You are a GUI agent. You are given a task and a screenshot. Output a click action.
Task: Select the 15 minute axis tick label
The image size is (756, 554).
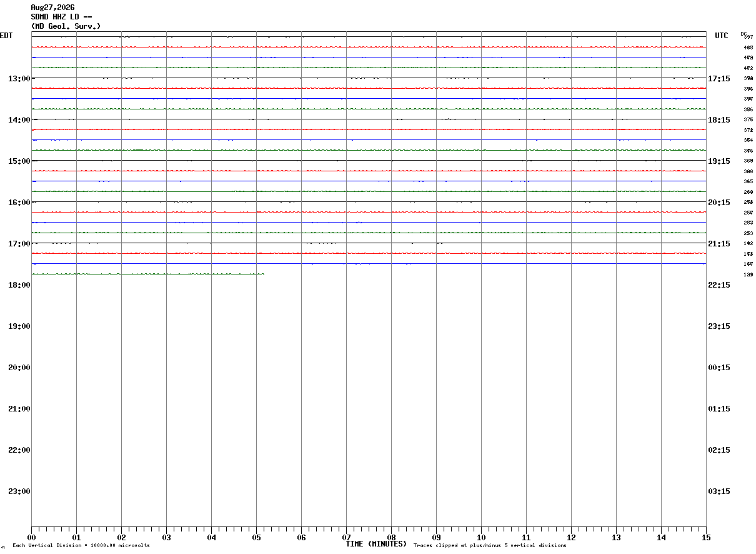706,537
